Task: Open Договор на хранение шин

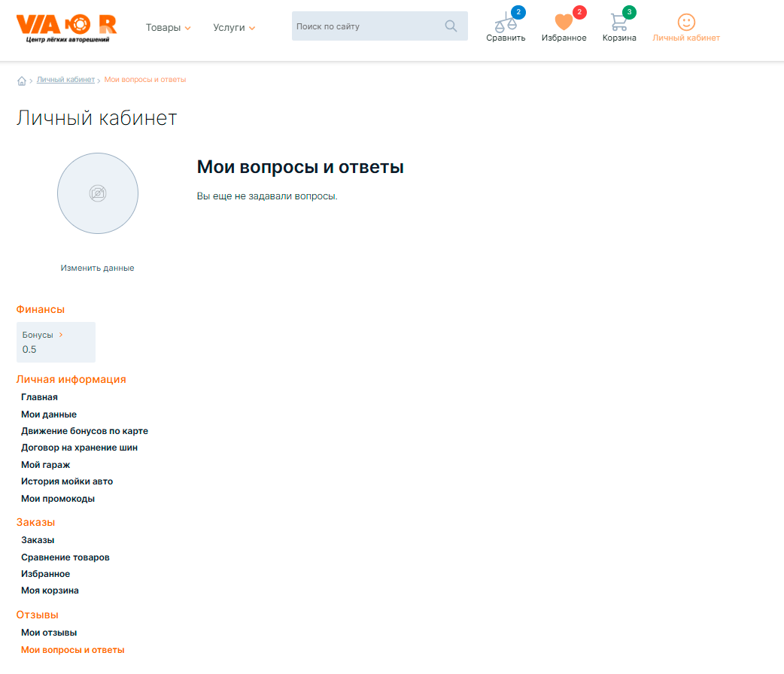Action: [79, 448]
